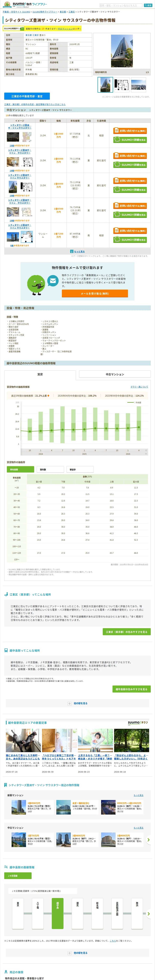
Task: Click 越中島駅の住みやすさを見る button
Action: point(132,689)
